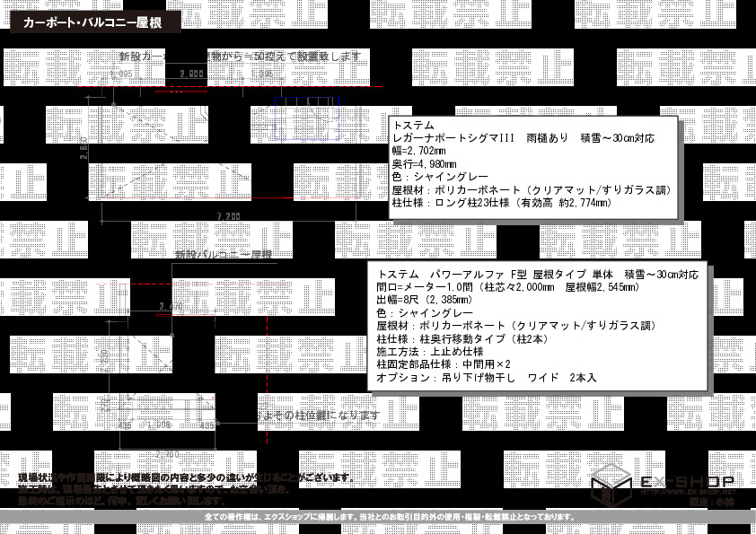The width and height of the screenshot is (756, 534).
Task: Select '柱仕様：ロング柱23仕様' line
Action: pyautogui.click(x=502, y=203)
